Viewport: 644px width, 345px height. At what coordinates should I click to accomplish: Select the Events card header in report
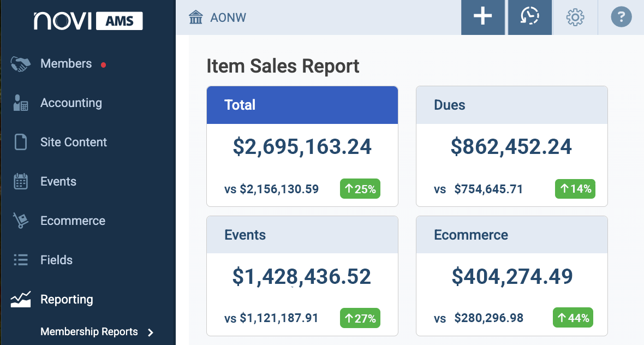pyautogui.click(x=302, y=235)
